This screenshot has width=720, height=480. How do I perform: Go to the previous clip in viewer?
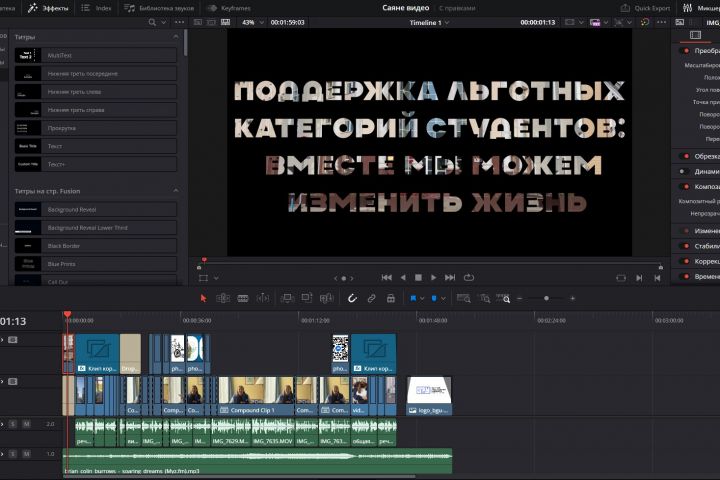point(658,278)
